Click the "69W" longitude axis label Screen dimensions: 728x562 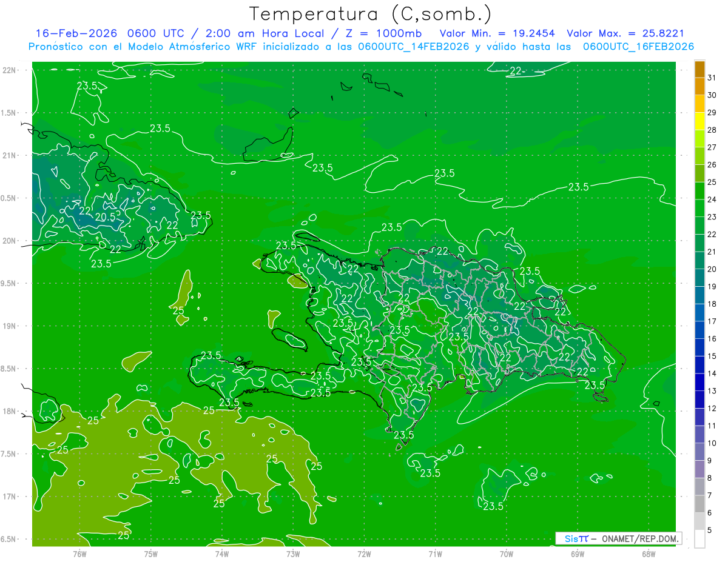click(x=578, y=554)
